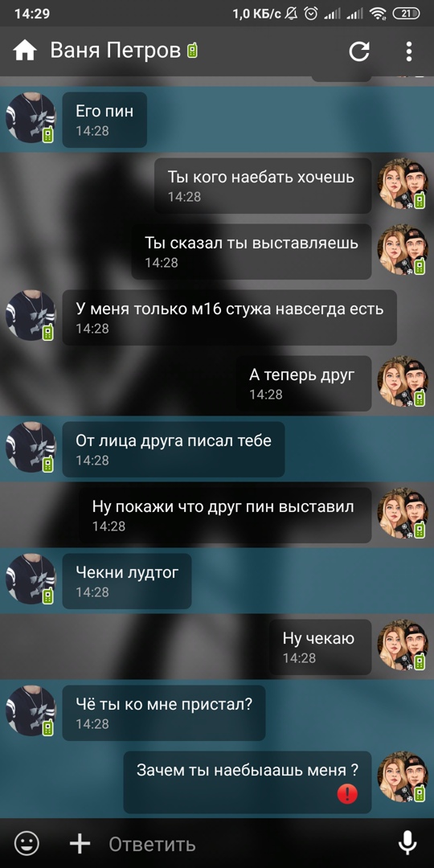Tap sender avatar next to 'Чё ты ко мне пристал?'
This screenshot has height=868, width=434.
click(31, 710)
